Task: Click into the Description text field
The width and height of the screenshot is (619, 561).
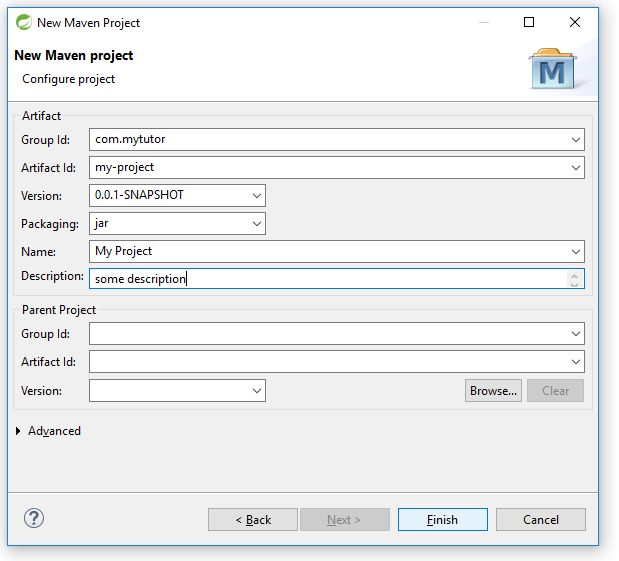Action: pos(328,279)
